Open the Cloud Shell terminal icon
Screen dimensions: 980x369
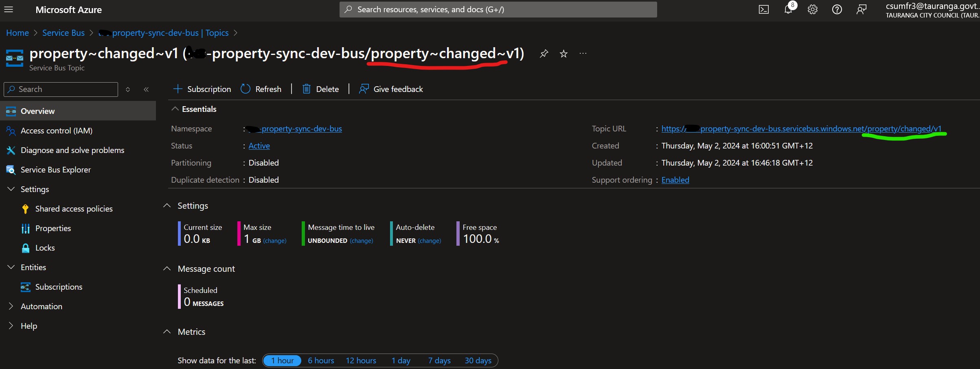[763, 9]
